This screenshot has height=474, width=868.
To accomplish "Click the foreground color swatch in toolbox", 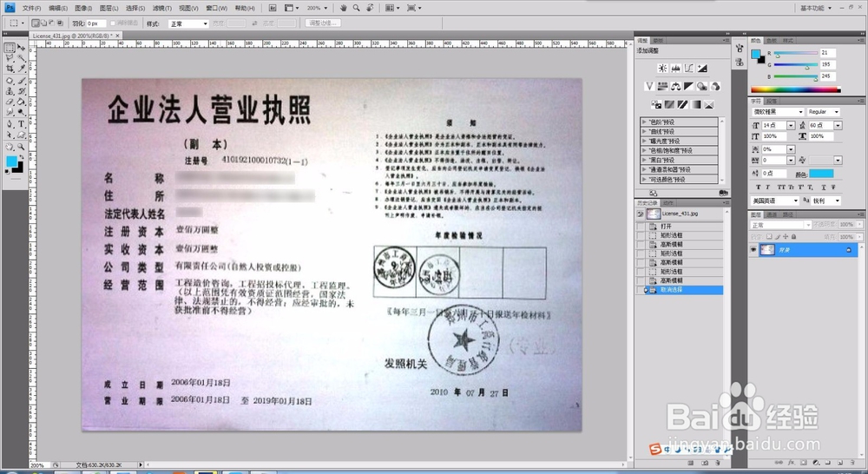I will (x=11, y=161).
